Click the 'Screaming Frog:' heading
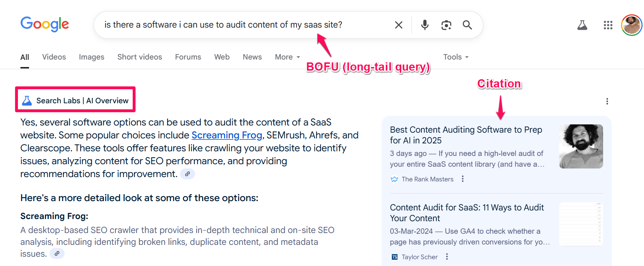644x266 pixels. [54, 216]
